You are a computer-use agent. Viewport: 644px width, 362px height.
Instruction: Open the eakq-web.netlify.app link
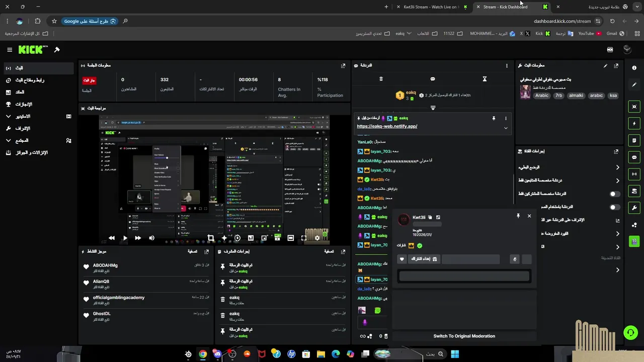(387, 126)
